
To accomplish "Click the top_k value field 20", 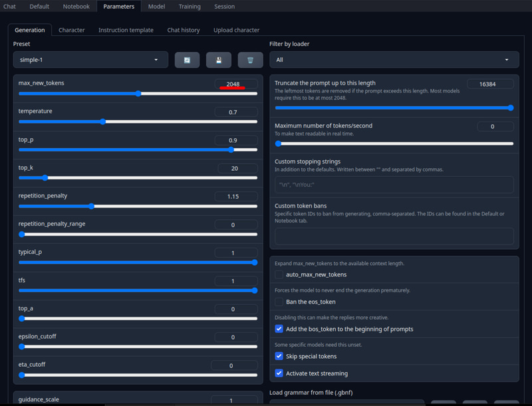I will pyautogui.click(x=237, y=168).
